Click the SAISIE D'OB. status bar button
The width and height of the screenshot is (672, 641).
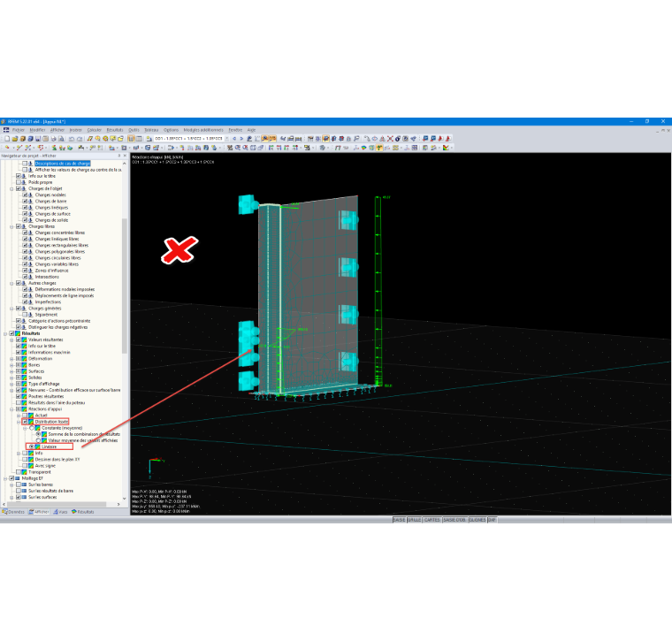click(454, 520)
